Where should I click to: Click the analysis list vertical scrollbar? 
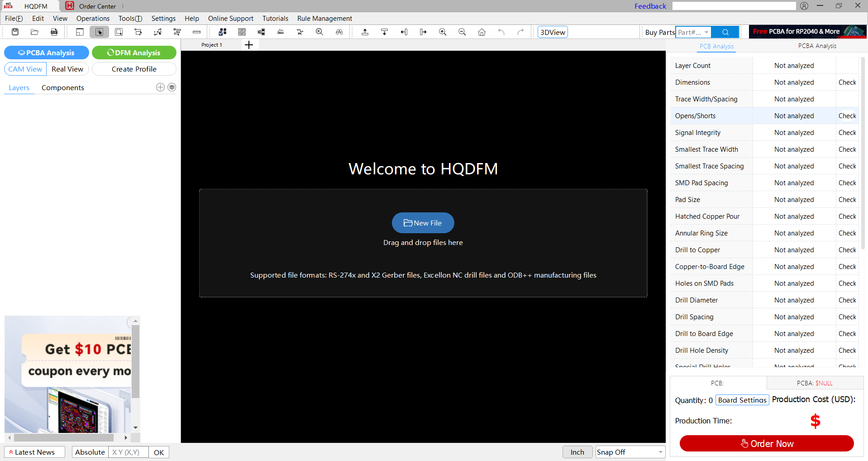[x=863, y=154]
